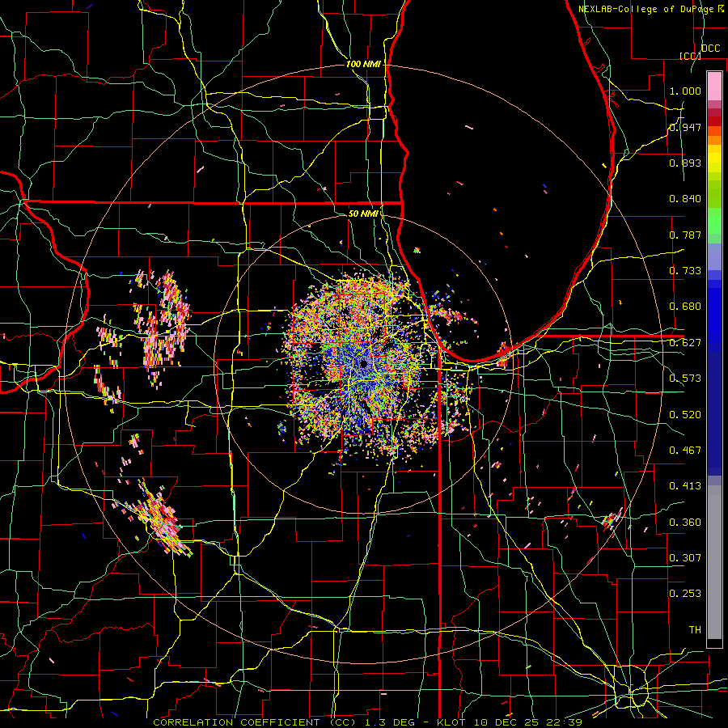Click the KLOT station identifier
The height and width of the screenshot is (728, 728).
[452, 722]
